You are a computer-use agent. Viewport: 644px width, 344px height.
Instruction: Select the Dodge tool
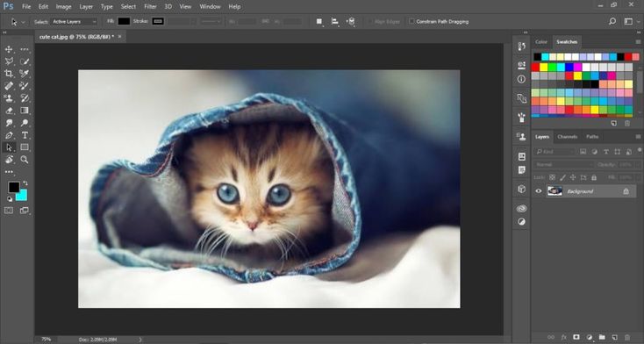[x=25, y=123]
